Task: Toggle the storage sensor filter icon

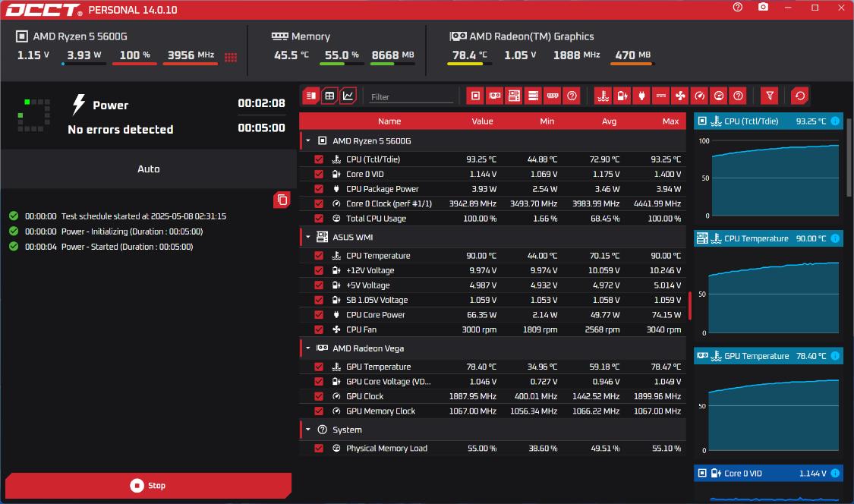Action: point(533,96)
